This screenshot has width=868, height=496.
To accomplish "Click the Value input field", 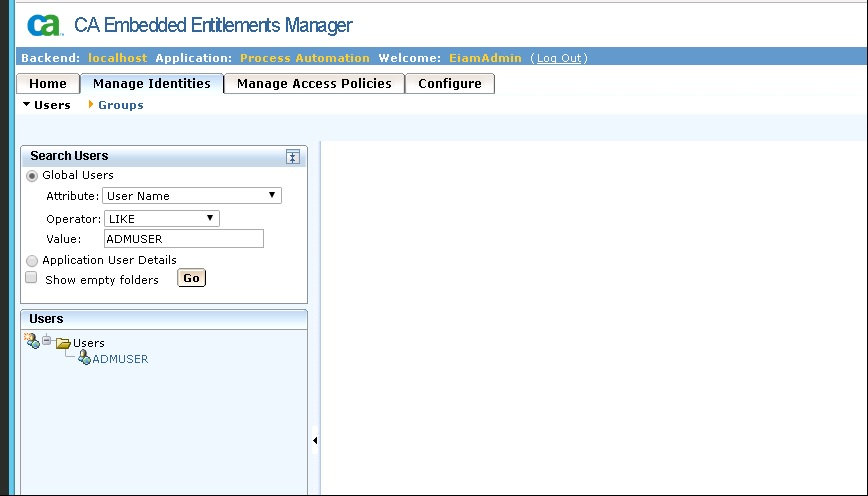I will tap(184, 239).
